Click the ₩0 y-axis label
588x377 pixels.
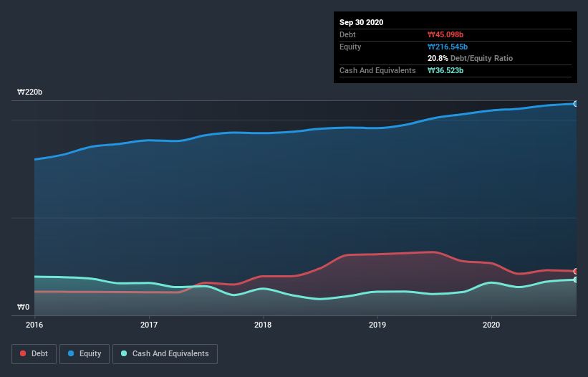(23, 307)
